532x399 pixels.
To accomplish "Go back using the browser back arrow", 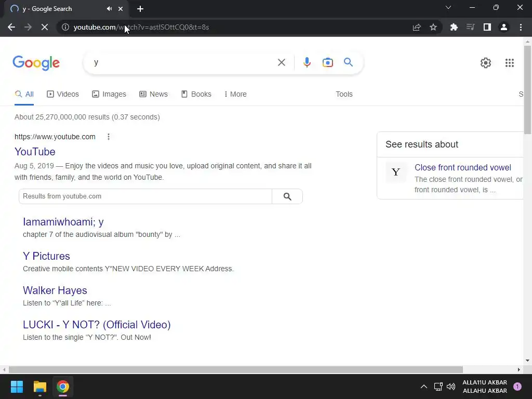I will 11,27.
